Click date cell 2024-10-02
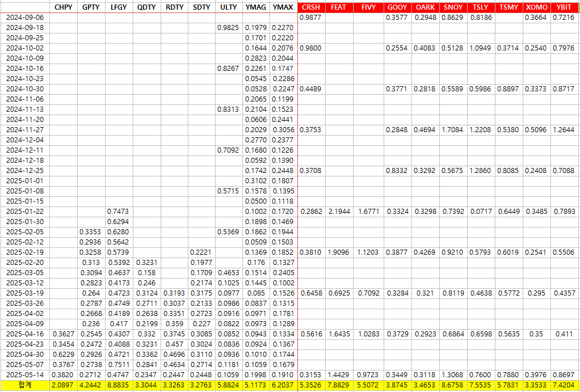The width and height of the screenshot is (580, 392). 25,48
